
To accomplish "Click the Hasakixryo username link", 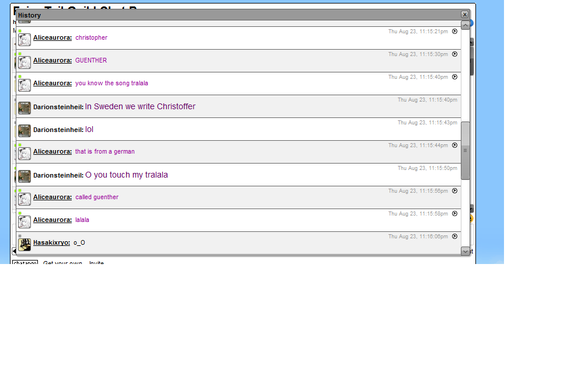I will tap(51, 242).
